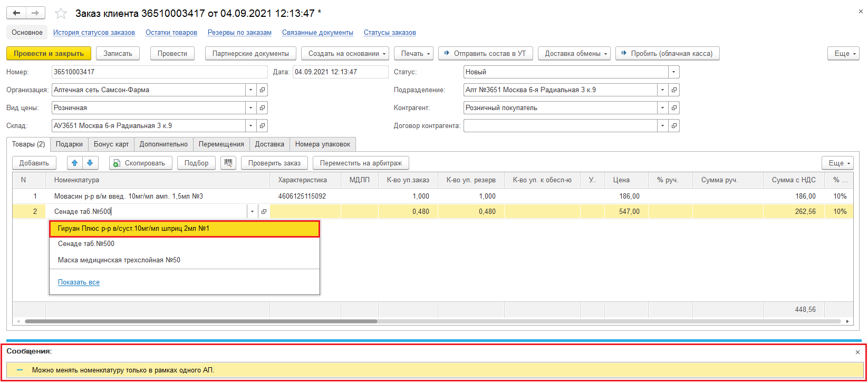Move row down with blue arrow
Image resolution: width=868 pixels, height=383 pixels.
(90, 163)
